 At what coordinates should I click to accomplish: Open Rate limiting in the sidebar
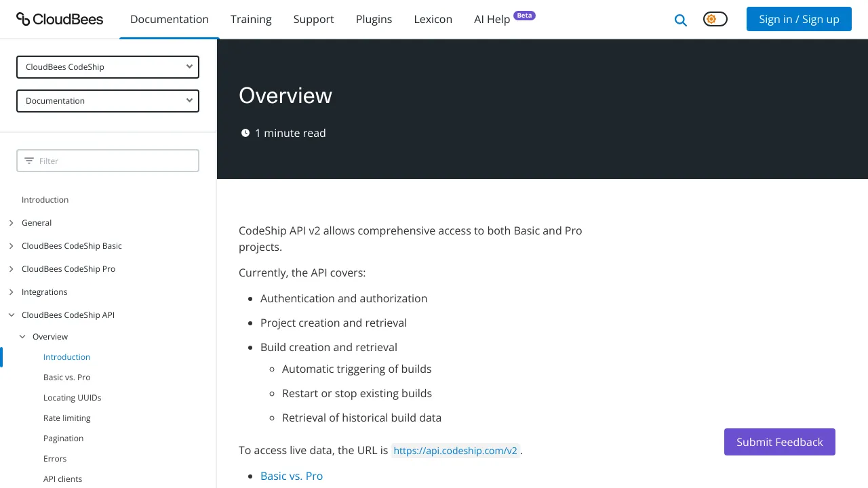coord(66,418)
